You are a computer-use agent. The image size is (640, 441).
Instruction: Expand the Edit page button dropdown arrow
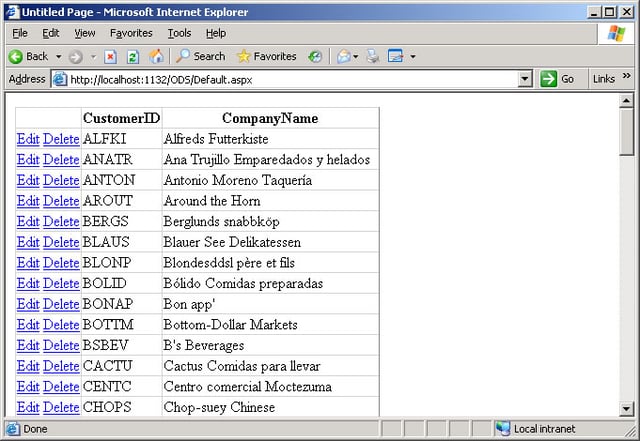tap(413, 56)
